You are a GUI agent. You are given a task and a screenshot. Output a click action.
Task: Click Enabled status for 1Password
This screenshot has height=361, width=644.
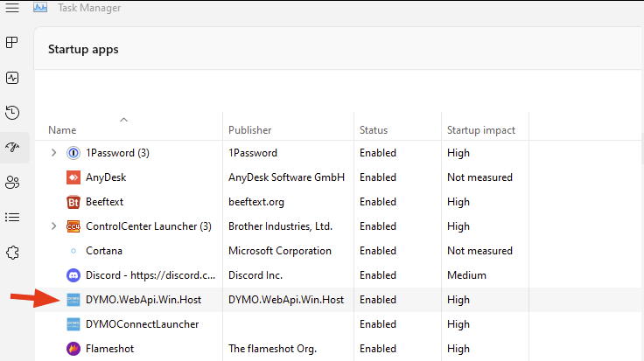(x=378, y=153)
